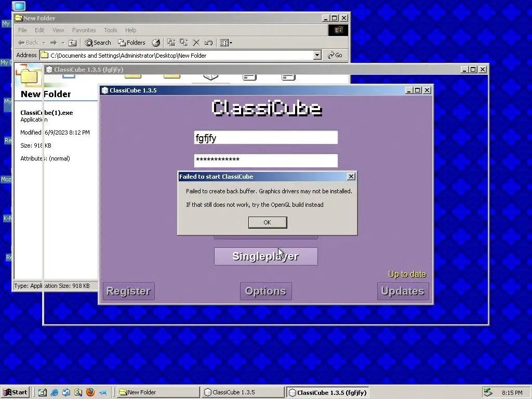Toggle the Folders pane toolbar button
Screen dimensions: 532x399
click(x=131, y=43)
